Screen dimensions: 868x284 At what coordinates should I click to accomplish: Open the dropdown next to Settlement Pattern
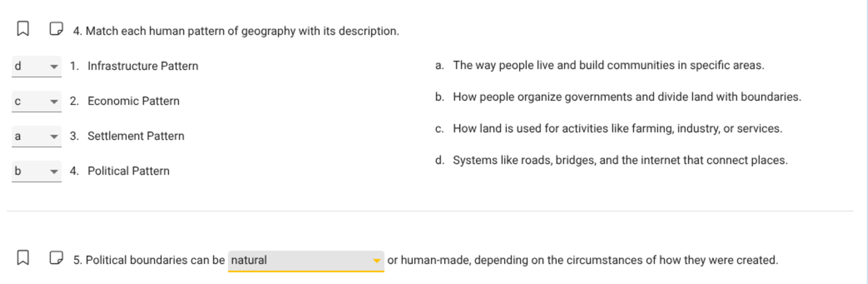pos(36,136)
